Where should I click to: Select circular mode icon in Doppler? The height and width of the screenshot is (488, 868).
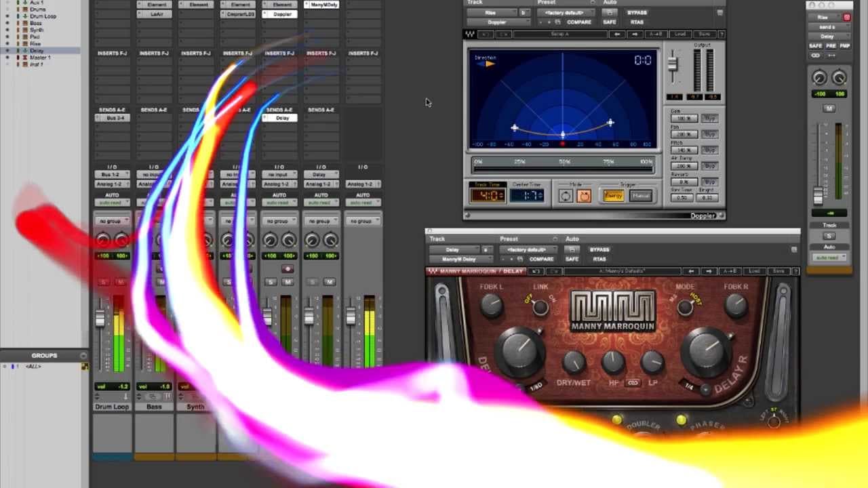point(566,196)
